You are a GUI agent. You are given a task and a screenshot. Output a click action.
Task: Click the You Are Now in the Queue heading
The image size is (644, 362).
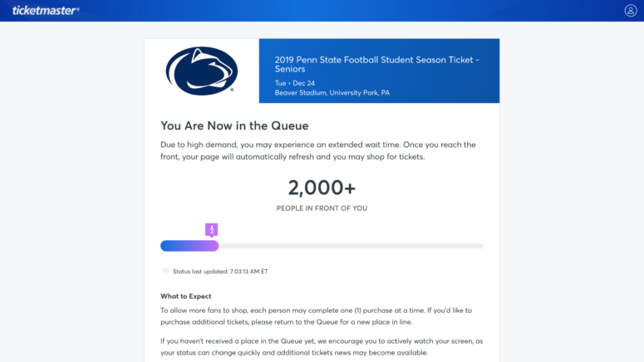click(x=234, y=125)
